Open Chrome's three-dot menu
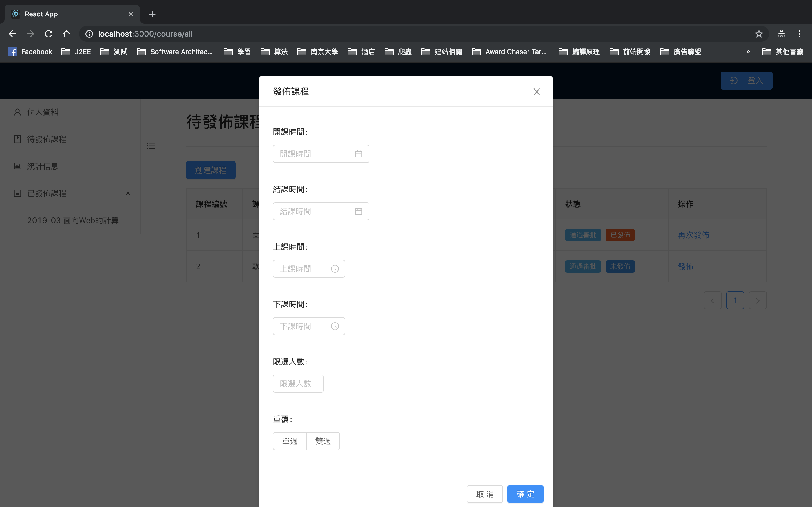 pos(799,34)
